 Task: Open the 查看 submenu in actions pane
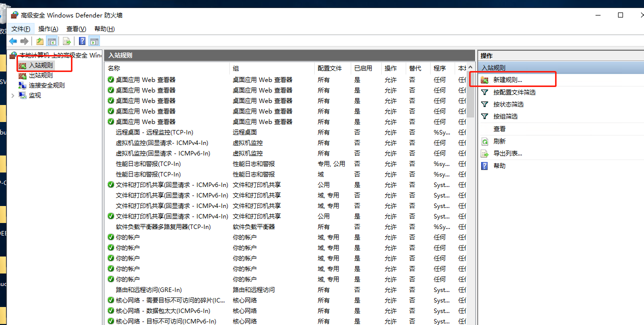[x=500, y=128]
